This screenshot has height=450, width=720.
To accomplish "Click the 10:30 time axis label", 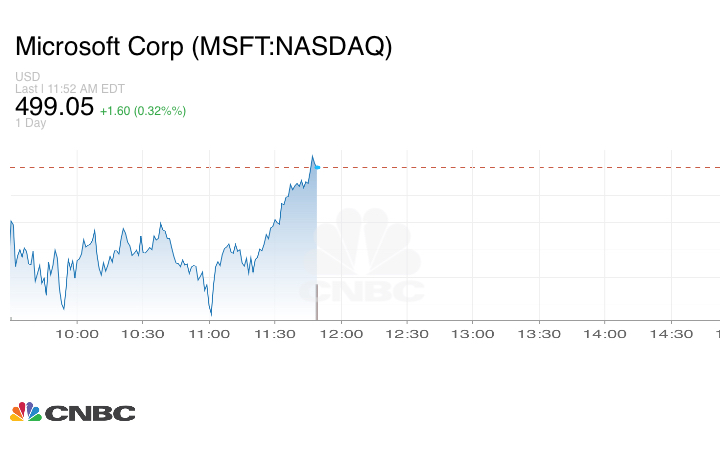I will (x=143, y=333).
